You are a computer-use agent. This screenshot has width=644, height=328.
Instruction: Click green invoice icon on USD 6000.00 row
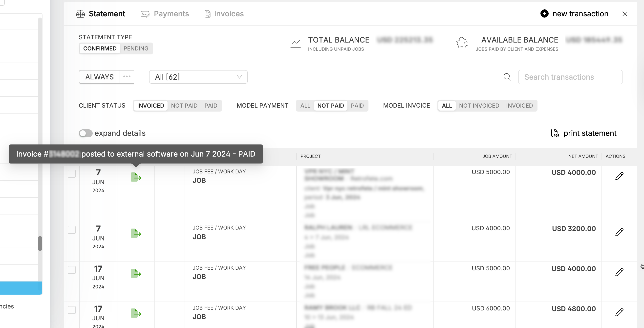[x=136, y=313]
